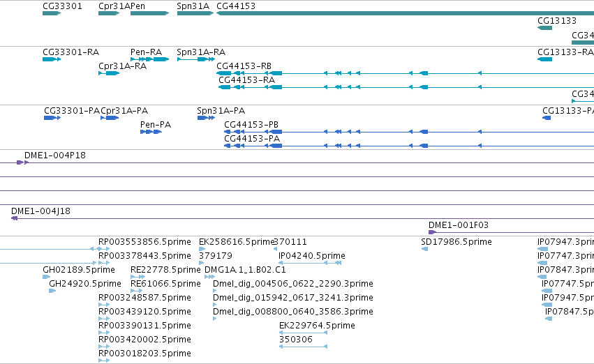Open the CG44153-PA protein label
This screenshot has height=364, width=594.
pyautogui.click(x=252, y=139)
